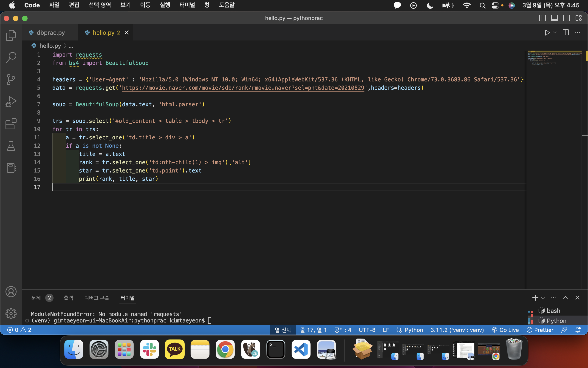This screenshot has width=588, height=368.
Task: Open KakaoTalk from the Dock
Action: pyautogui.click(x=175, y=350)
